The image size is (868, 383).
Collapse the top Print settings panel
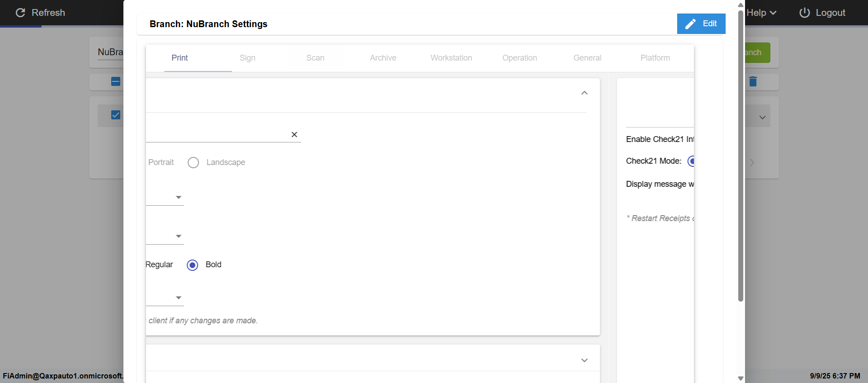click(x=584, y=93)
